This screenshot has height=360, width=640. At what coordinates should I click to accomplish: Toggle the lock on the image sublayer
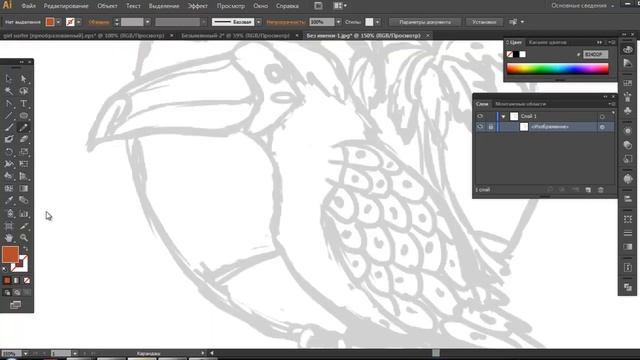[x=491, y=127]
